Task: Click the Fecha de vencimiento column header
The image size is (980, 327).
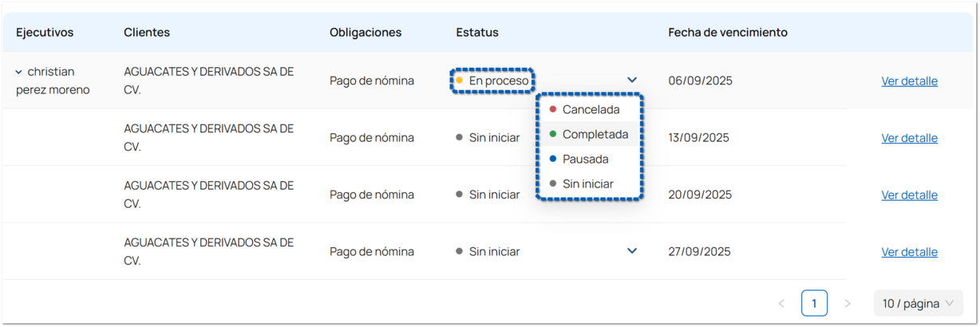Action: (x=728, y=33)
